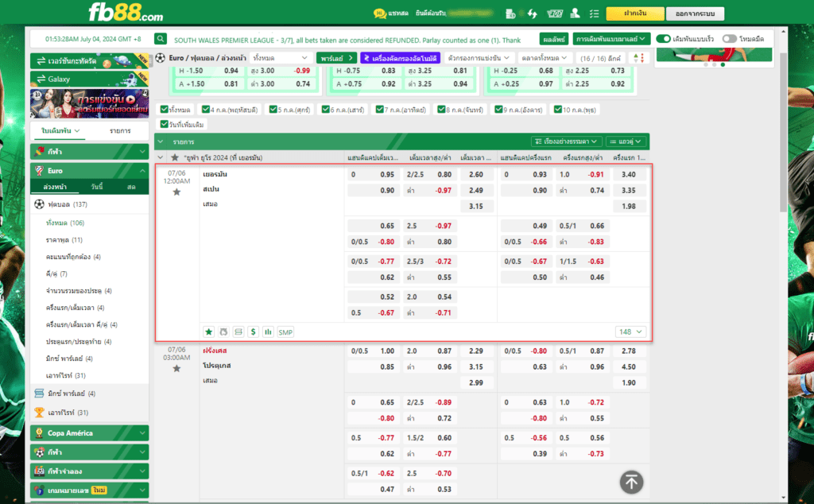
Task: Star the Germany vs Spain match
Action: (176, 192)
